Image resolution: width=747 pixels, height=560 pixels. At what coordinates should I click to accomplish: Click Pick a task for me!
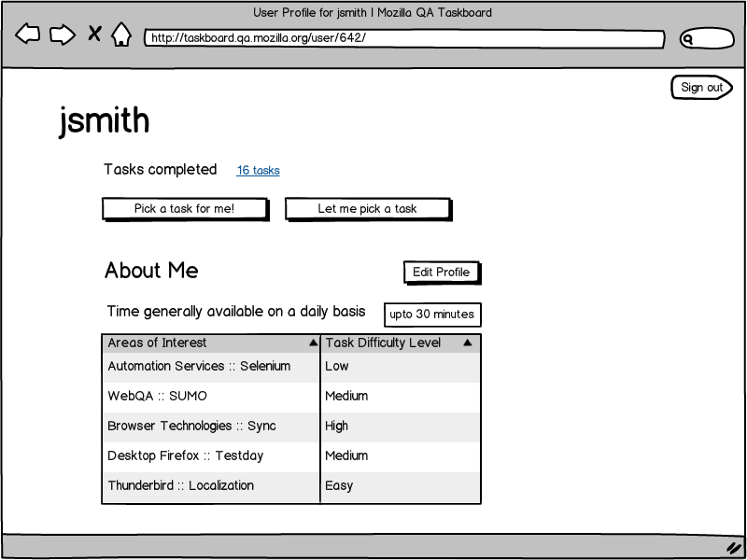click(x=185, y=209)
